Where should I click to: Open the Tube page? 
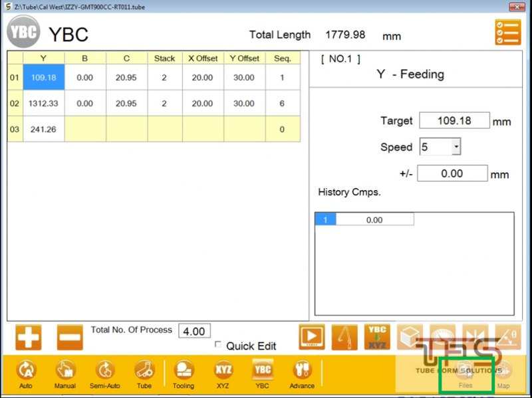point(144,374)
